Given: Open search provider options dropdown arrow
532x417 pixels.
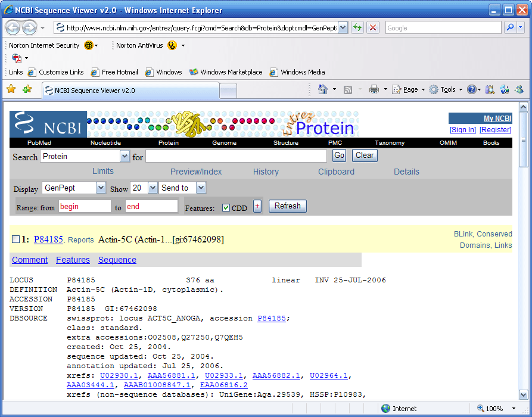Looking at the screenshot, I should [x=521, y=27].
